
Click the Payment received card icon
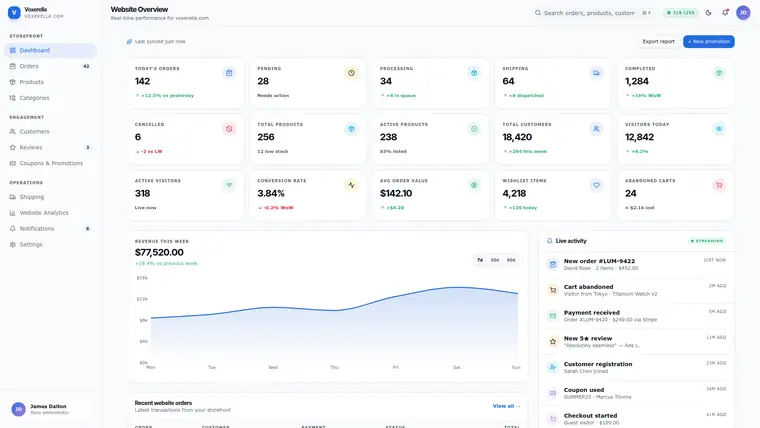click(x=553, y=316)
